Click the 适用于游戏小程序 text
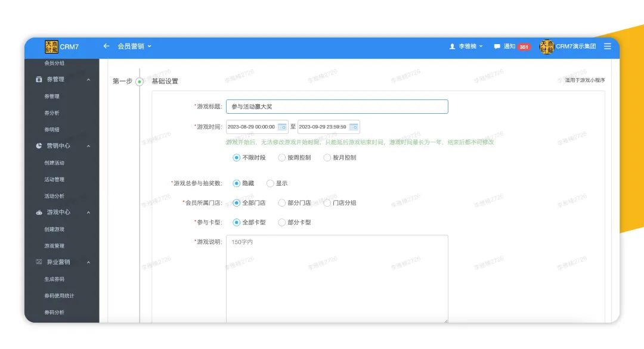644x349 pixels. [x=584, y=80]
